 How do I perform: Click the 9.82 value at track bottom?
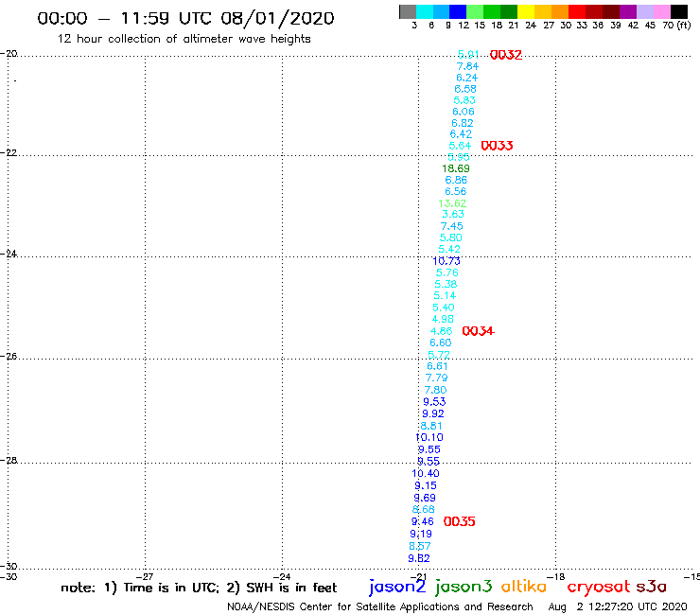[419, 558]
